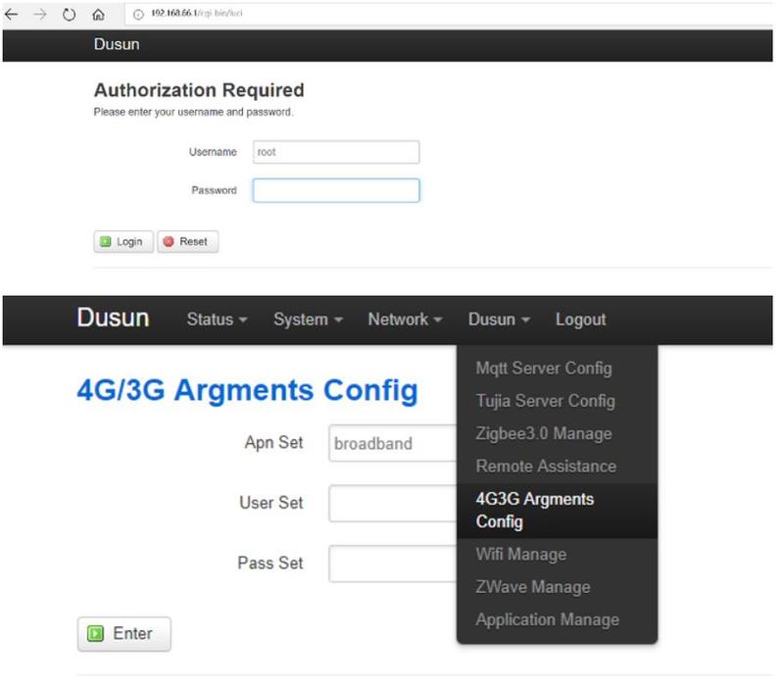Click the Password label
The image size is (784, 689).
214,190
